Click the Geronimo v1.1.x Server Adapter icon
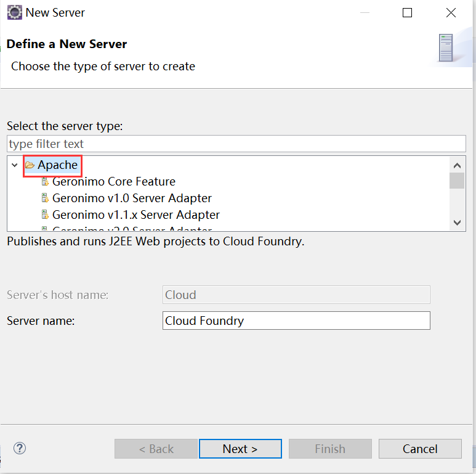 (45, 215)
